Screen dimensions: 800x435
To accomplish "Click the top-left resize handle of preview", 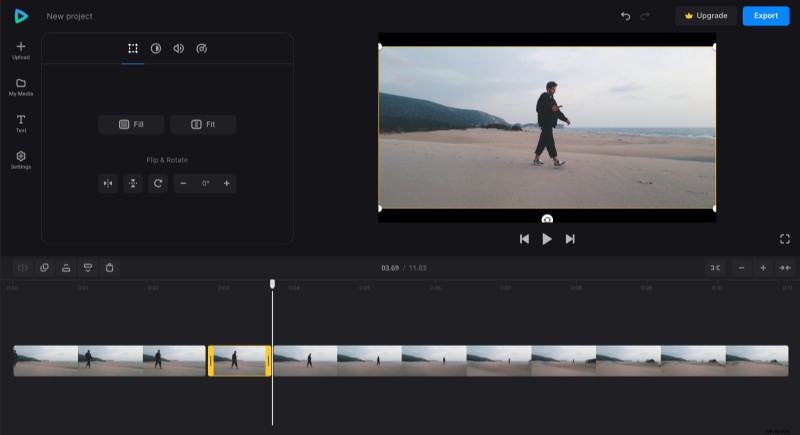I will [380, 46].
